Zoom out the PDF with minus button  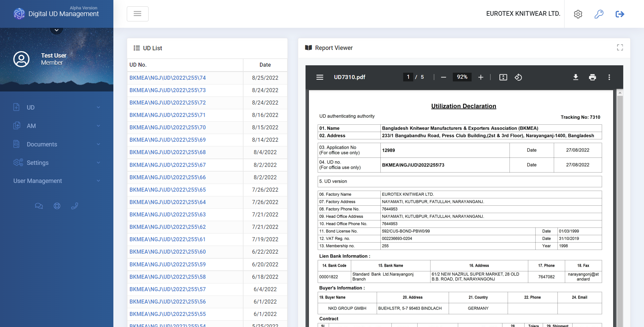pos(443,77)
